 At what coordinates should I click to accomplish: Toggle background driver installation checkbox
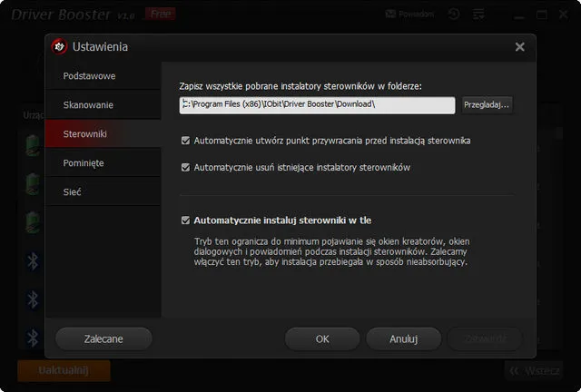coord(185,220)
